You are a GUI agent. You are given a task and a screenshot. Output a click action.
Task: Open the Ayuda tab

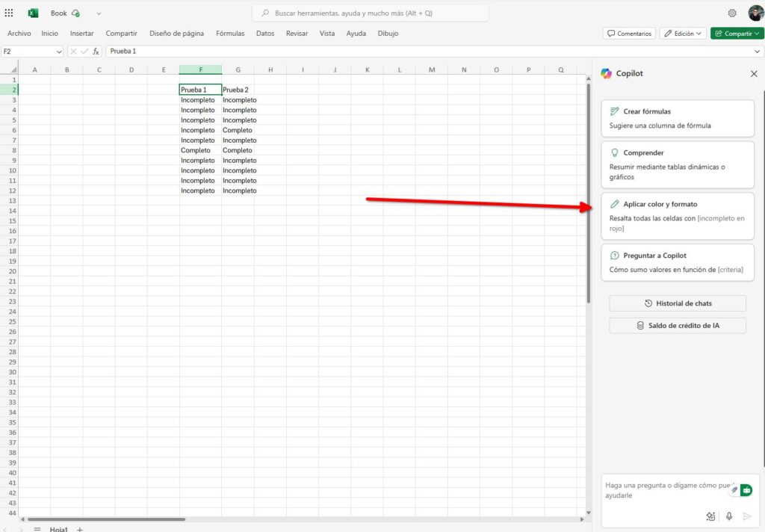tap(356, 33)
